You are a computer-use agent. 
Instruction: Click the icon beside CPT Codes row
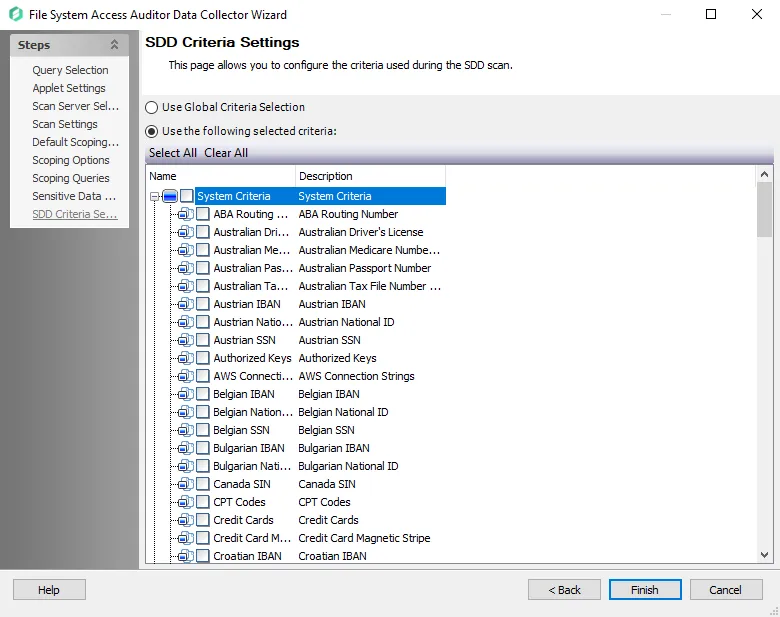[x=186, y=502]
